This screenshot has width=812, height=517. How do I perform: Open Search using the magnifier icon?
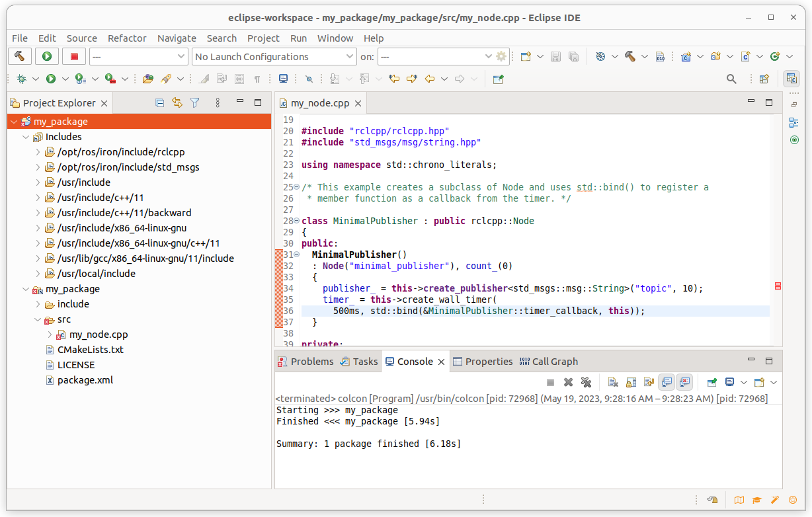[731, 79]
